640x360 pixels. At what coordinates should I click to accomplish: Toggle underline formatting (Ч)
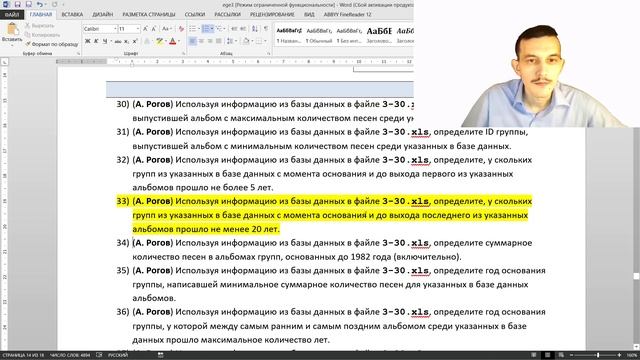[105, 41]
